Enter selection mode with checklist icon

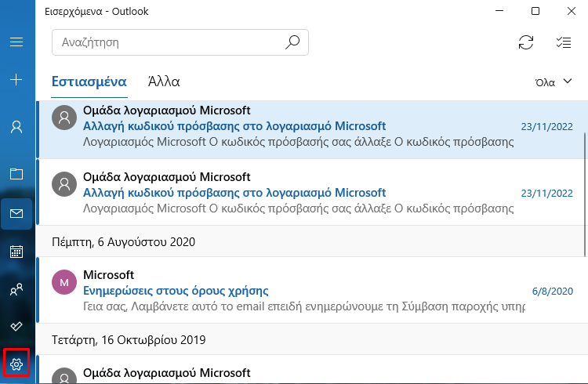pyautogui.click(x=564, y=42)
